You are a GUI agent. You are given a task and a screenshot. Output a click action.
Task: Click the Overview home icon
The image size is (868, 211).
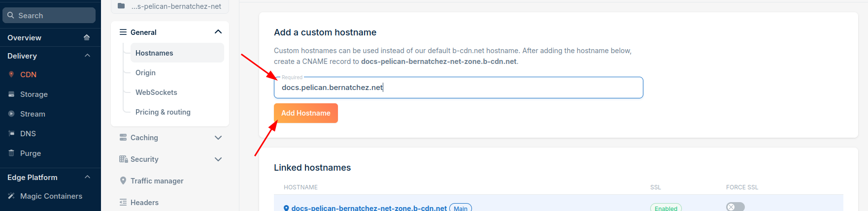point(87,37)
